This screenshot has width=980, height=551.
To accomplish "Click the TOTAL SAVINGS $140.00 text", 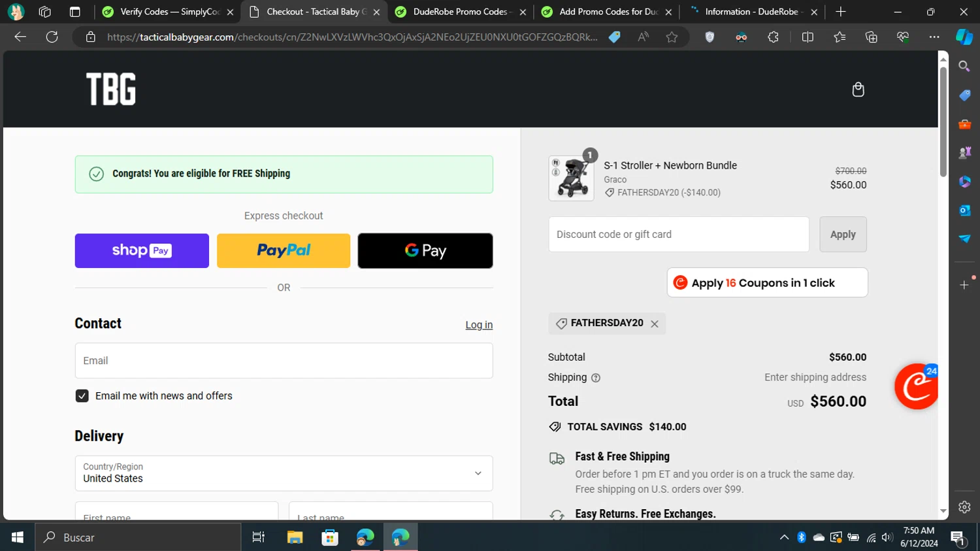I will (x=627, y=427).
